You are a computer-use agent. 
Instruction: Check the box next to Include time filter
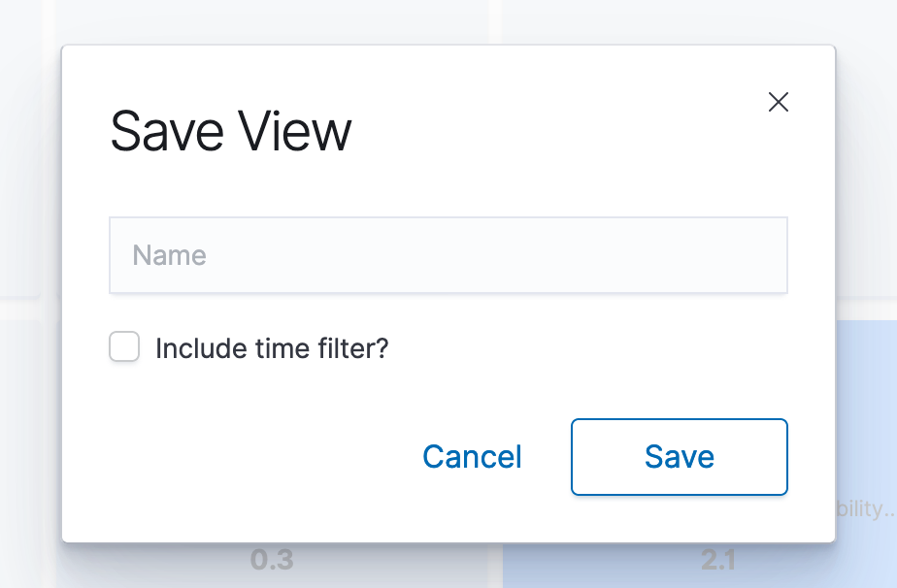coord(124,347)
